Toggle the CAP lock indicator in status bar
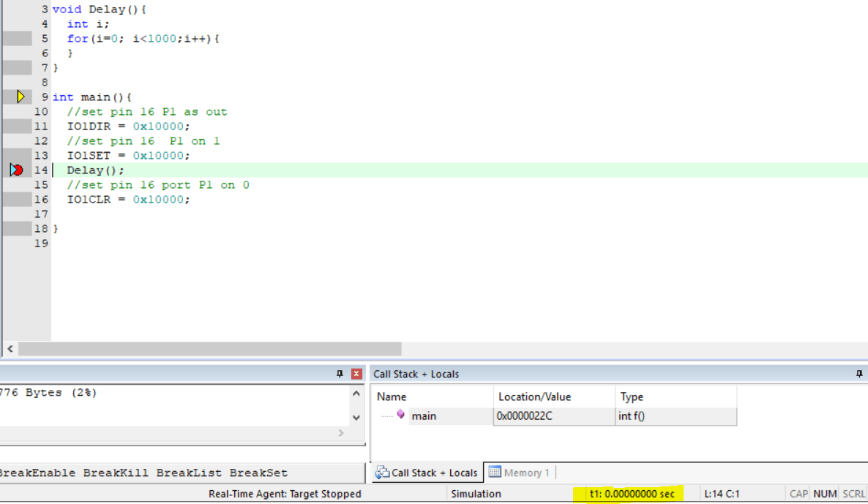The height and width of the screenshot is (504, 868). pyautogui.click(x=798, y=494)
